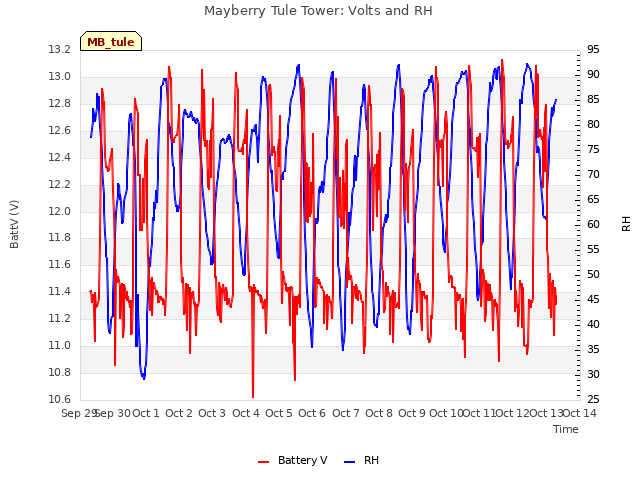Click the Oct 3 date tick label
This screenshot has height=480, width=640.
pyautogui.click(x=212, y=413)
